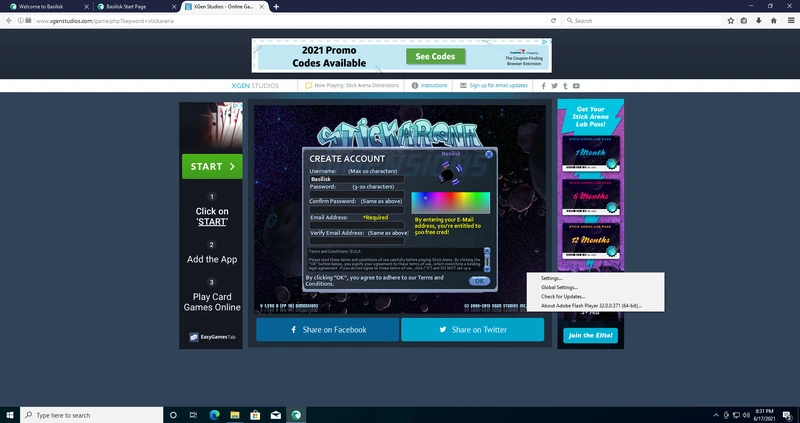Click OK to create the account
This screenshot has width=800, height=423.
coord(479,281)
